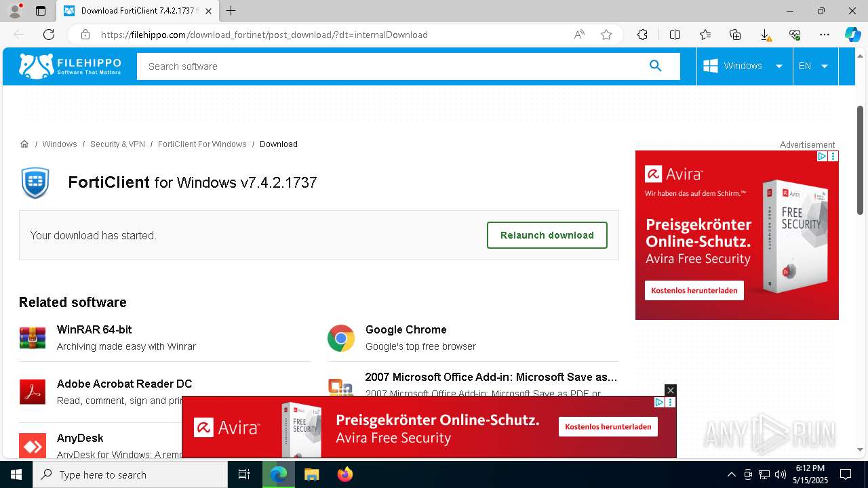Open Task View on taskbar

click(x=244, y=474)
